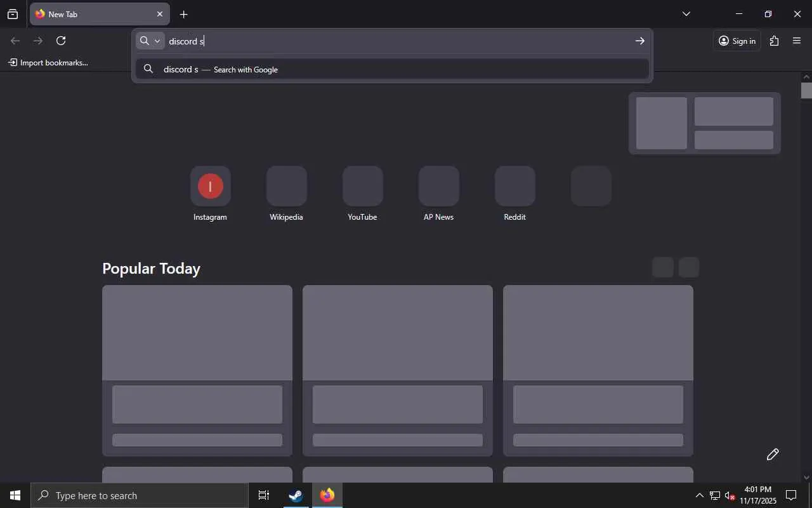Open the Windows Start menu

[x=15, y=495]
